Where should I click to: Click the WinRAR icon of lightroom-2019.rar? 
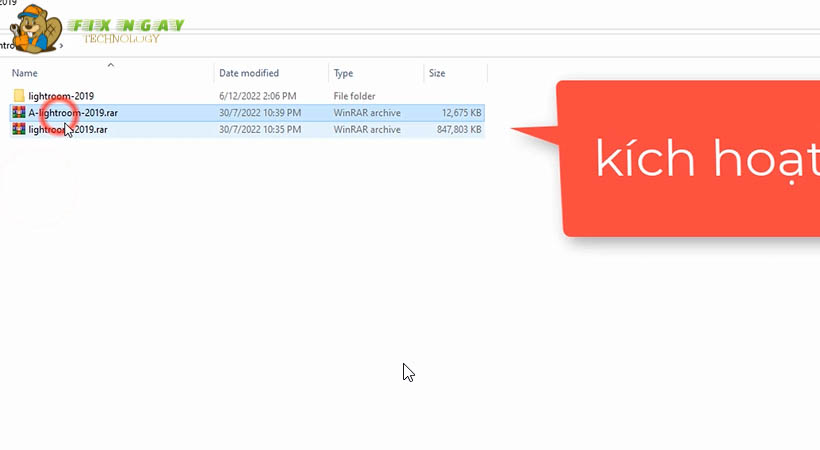click(19, 130)
